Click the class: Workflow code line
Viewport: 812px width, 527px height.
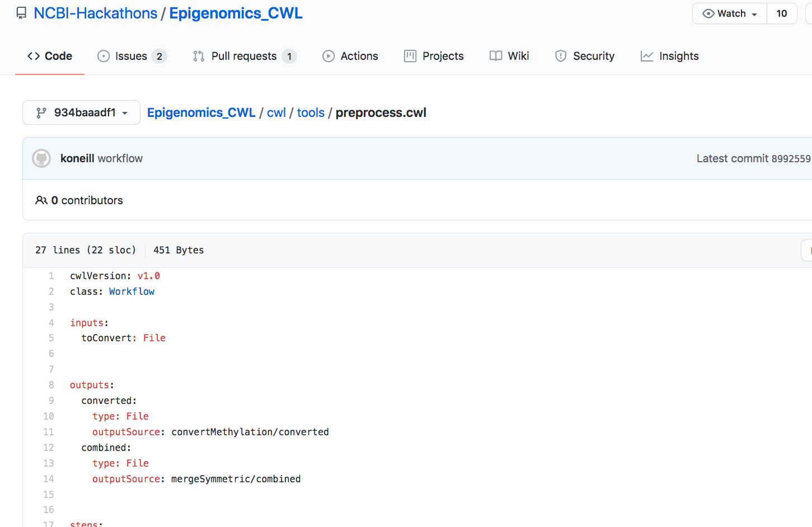[x=112, y=291]
